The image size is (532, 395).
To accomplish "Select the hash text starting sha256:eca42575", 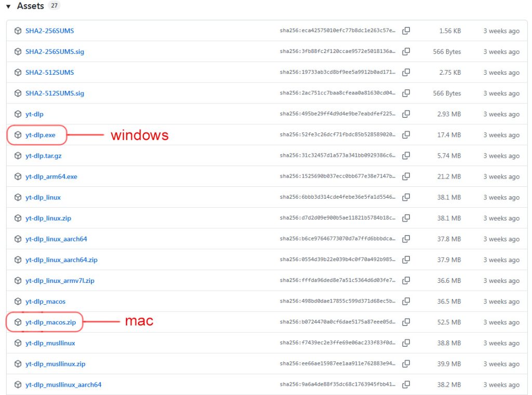I will 338,31.
